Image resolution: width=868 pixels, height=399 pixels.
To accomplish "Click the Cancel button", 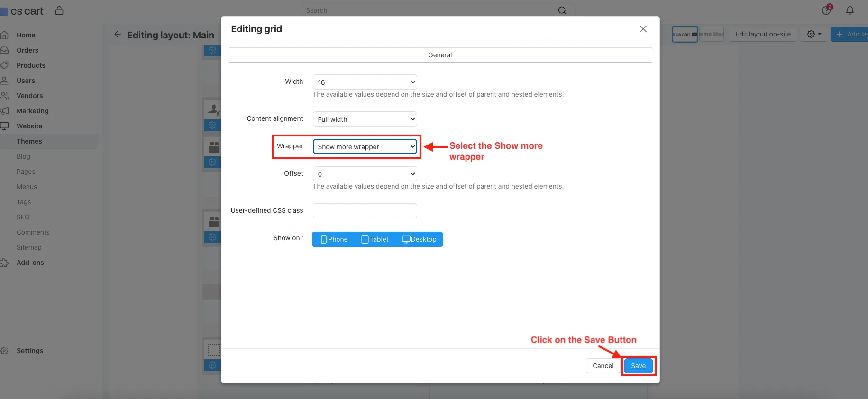I will coord(603,366).
